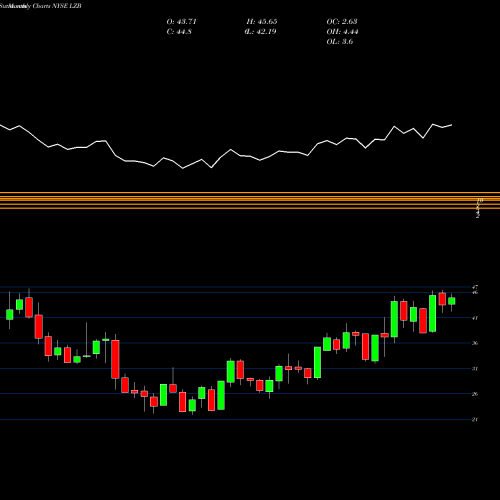The height and width of the screenshot is (500, 500).
Task: Click the '26' price axis label
Action: [475, 394]
